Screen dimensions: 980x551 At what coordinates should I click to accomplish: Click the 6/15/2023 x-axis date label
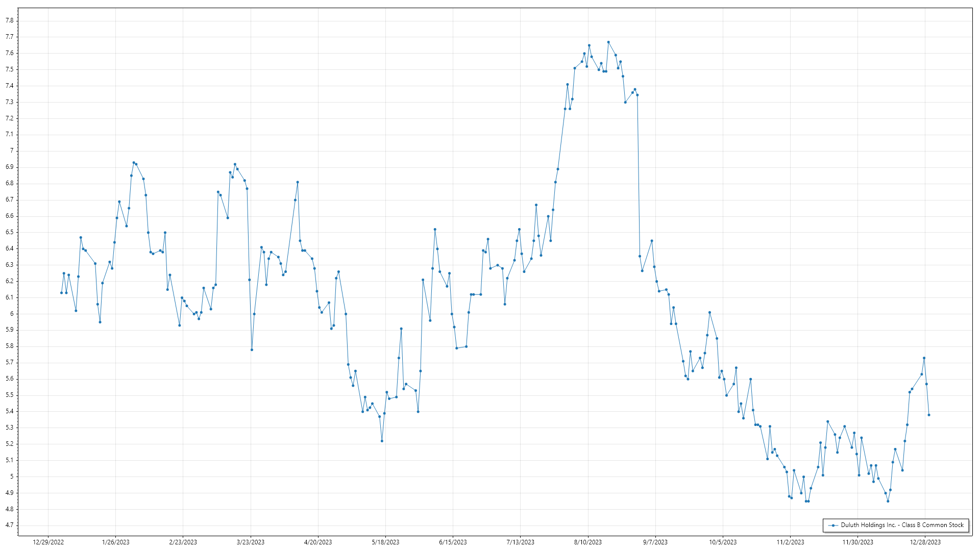click(453, 542)
